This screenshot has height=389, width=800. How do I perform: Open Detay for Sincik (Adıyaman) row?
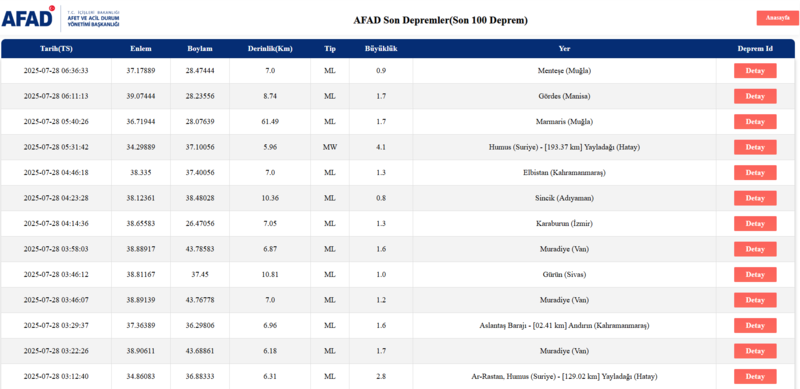click(755, 199)
